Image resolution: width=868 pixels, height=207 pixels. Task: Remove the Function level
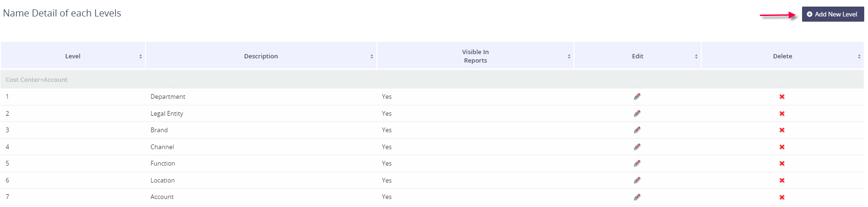coord(782,164)
